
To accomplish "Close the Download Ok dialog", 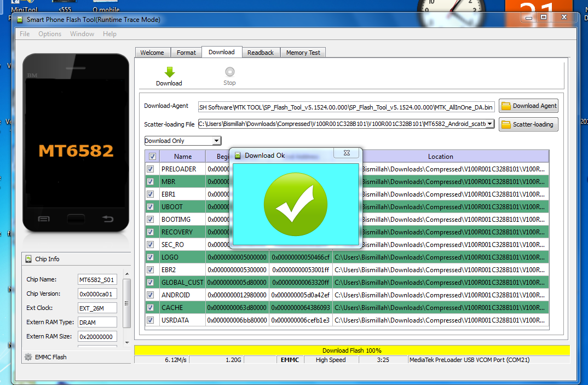I will (347, 153).
